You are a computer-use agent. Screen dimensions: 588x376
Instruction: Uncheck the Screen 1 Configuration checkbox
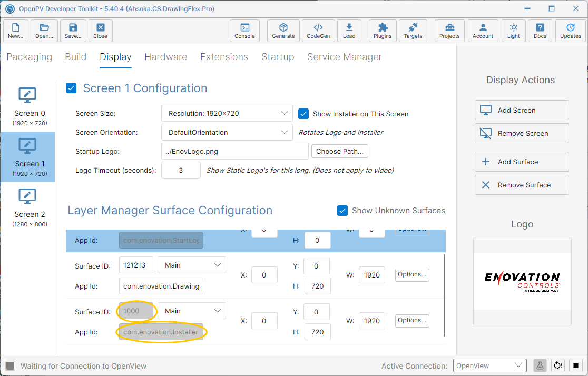71,88
